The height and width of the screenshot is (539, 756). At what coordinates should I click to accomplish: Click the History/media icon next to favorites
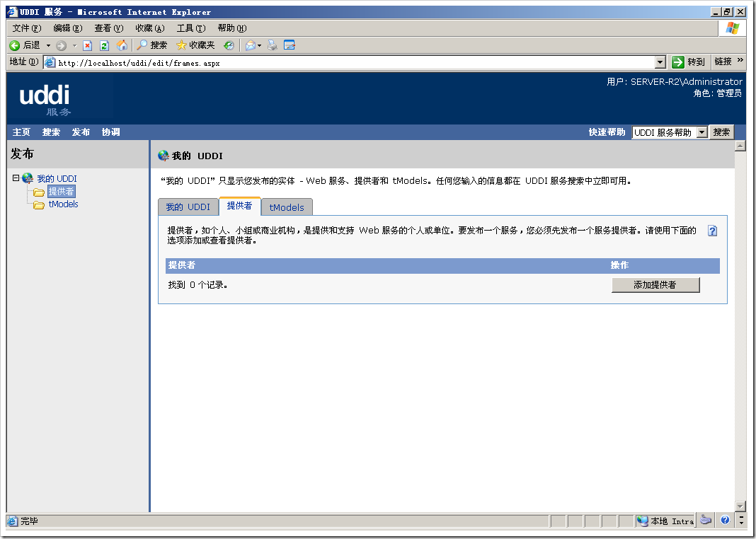click(229, 45)
